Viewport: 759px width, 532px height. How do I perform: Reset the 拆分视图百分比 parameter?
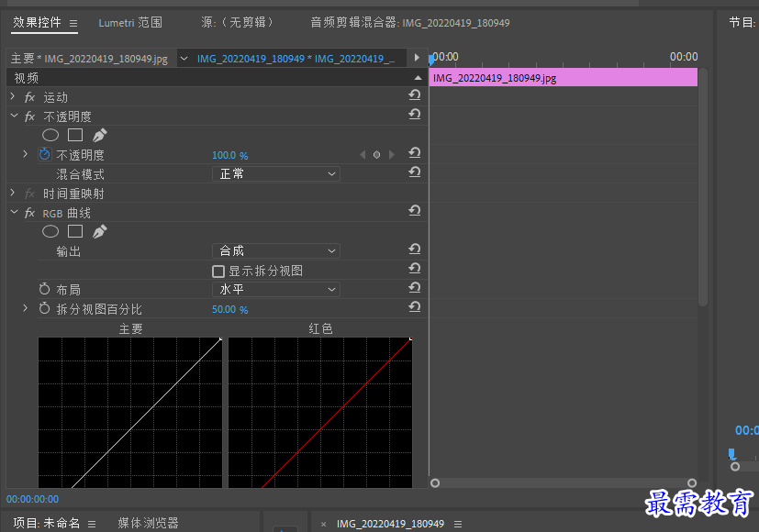(414, 307)
